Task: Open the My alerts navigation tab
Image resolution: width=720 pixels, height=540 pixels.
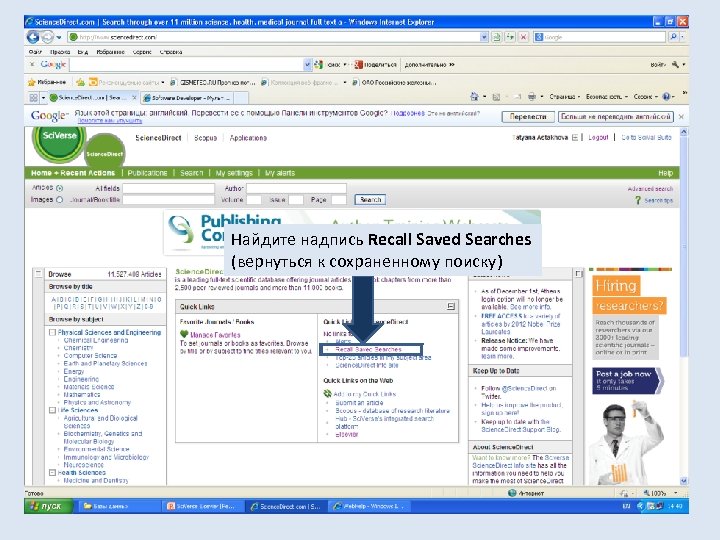Action: pyautogui.click(x=280, y=173)
